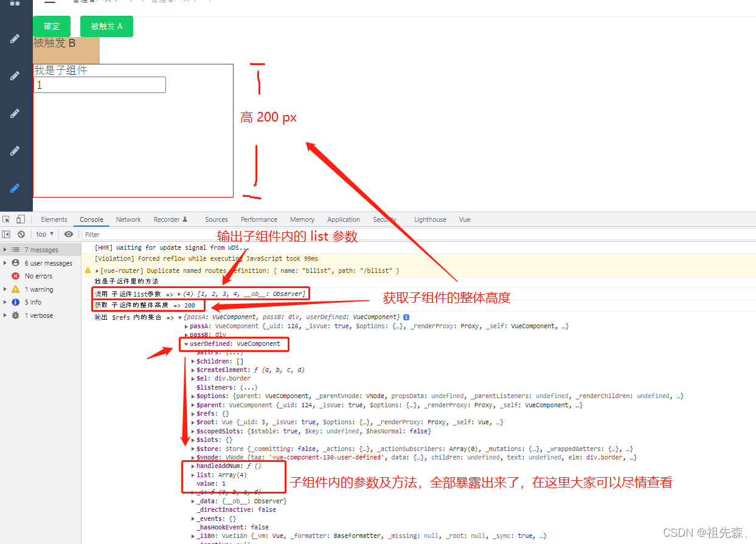Expand the vue-router duplicate routes warning
Screen dimensions: 756x544
point(98,270)
